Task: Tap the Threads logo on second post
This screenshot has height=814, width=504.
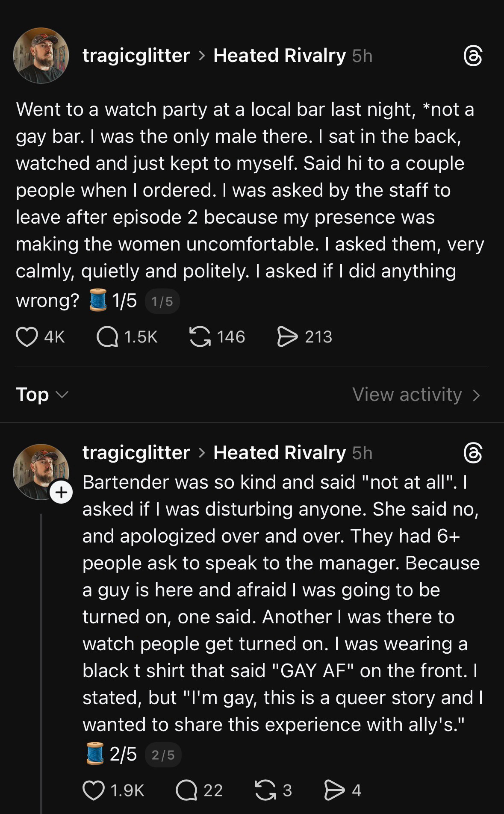Action: (473, 453)
